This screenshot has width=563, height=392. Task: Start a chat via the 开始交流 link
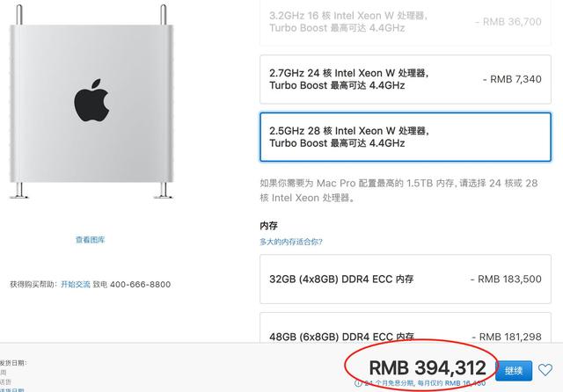coord(76,285)
